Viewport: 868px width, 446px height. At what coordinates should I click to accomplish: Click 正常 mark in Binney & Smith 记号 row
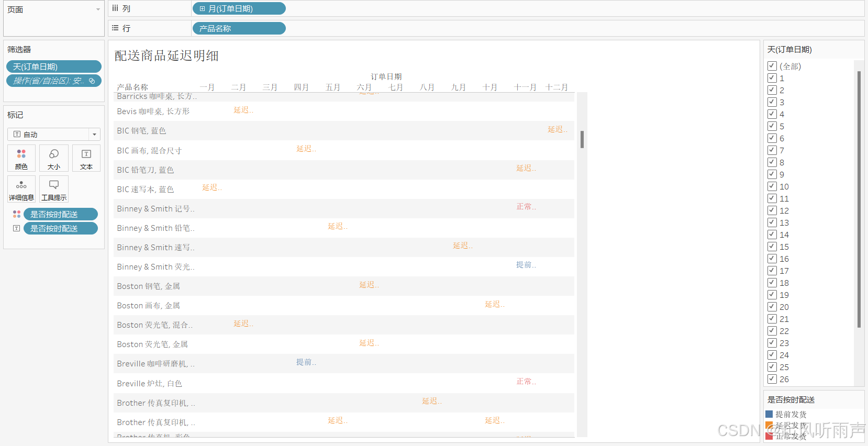pyautogui.click(x=526, y=207)
